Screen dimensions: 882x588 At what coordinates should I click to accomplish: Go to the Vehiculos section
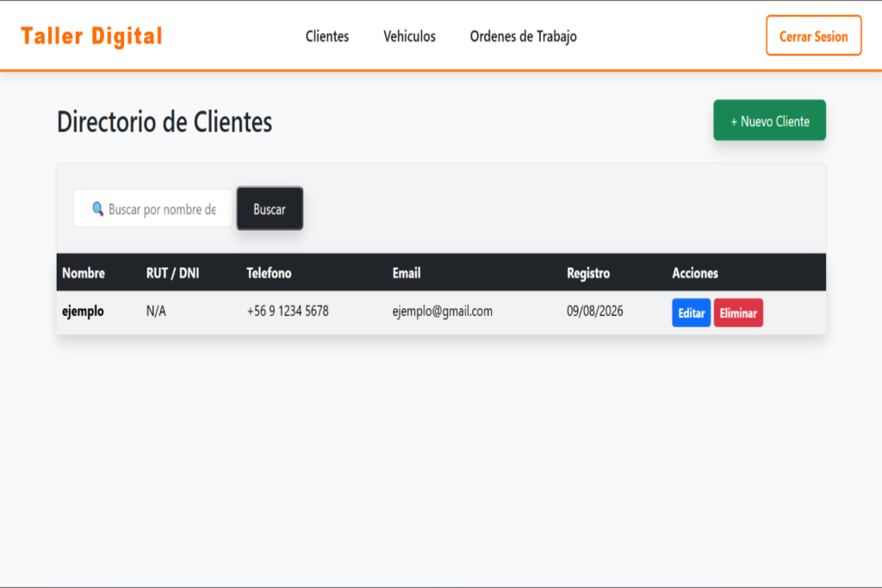(409, 36)
